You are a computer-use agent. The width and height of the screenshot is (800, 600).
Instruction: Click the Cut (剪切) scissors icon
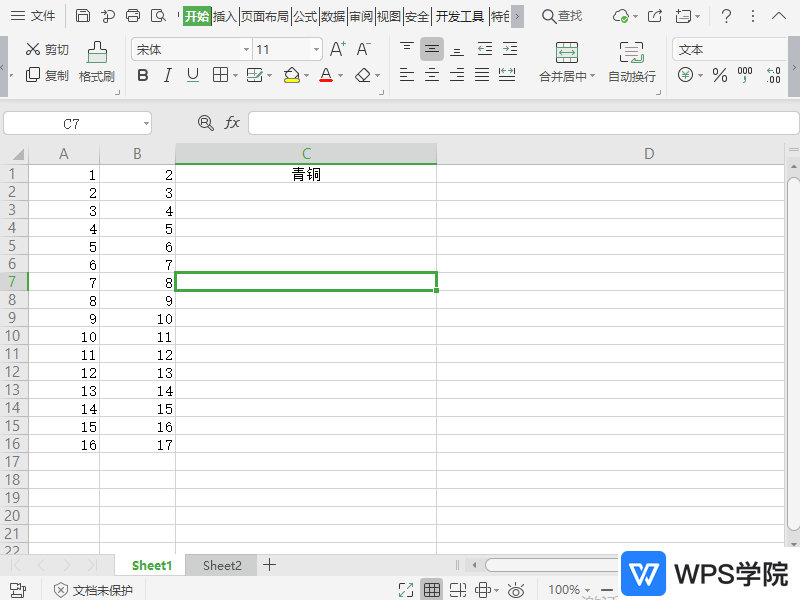coord(33,50)
